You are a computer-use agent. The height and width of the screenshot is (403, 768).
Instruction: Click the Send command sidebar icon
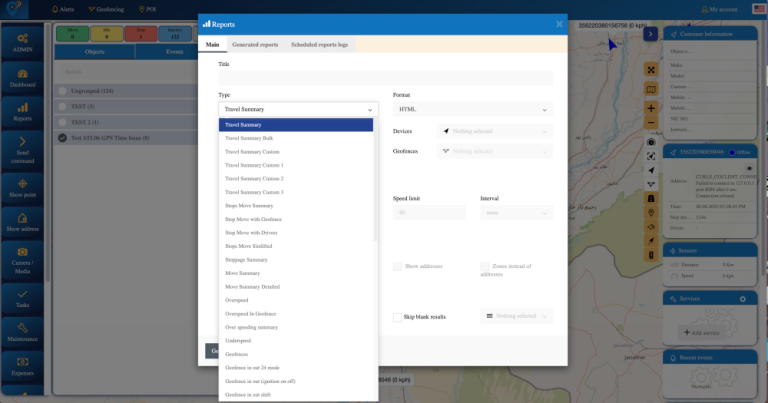click(22, 144)
